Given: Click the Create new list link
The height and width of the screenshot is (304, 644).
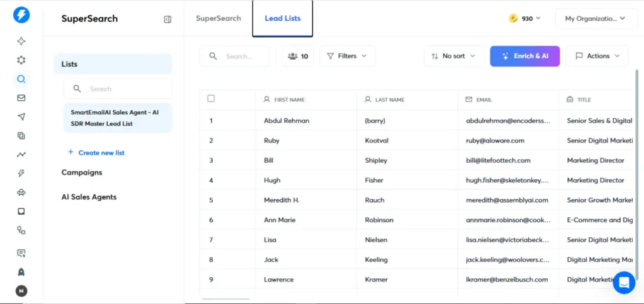Looking at the screenshot, I should [101, 152].
